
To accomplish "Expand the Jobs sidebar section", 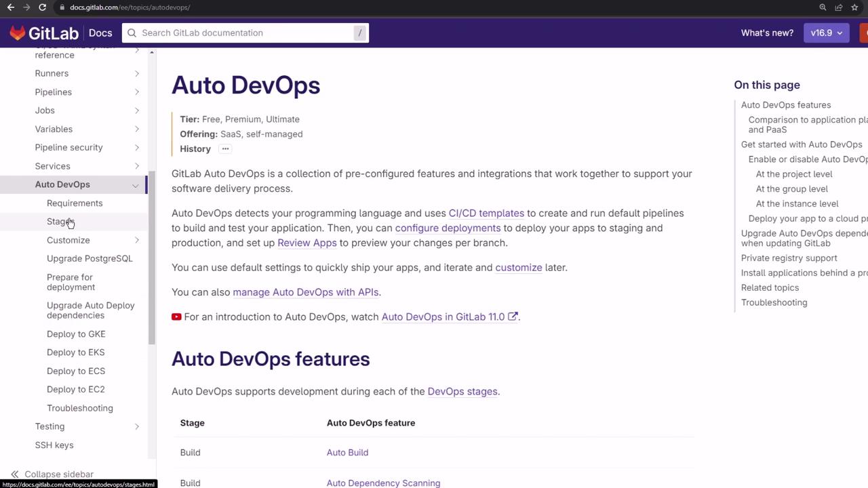I will coord(137,110).
